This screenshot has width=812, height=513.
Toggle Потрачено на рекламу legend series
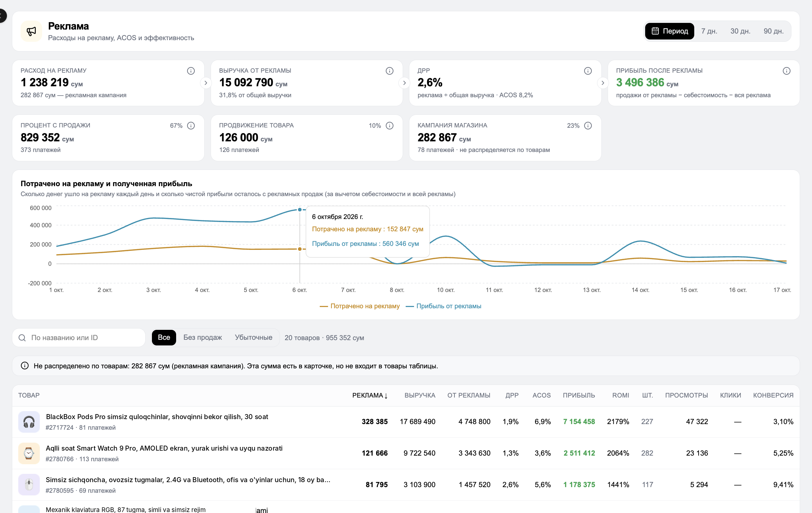pos(360,306)
